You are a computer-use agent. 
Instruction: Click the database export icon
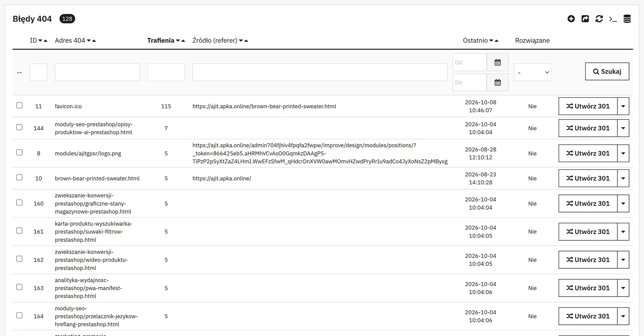coord(627,19)
